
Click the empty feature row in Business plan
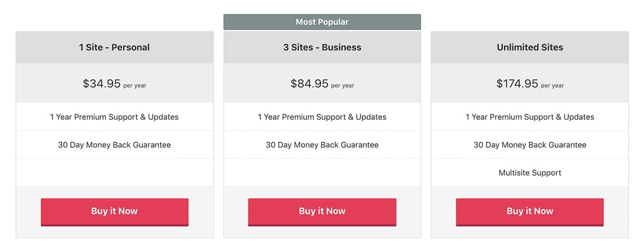point(322,173)
